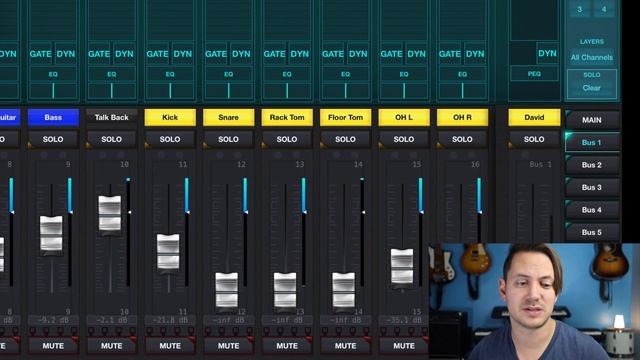Open DYN on the David bus strip
640x360 pixels.
pos(547,53)
